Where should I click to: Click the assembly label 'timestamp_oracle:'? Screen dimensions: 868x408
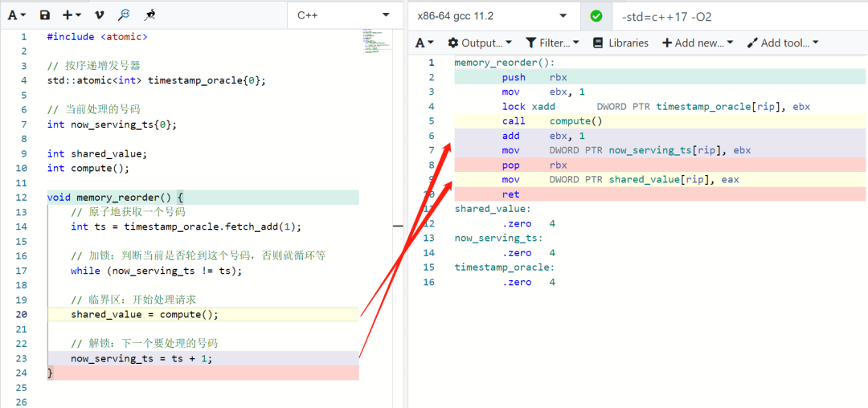504,267
